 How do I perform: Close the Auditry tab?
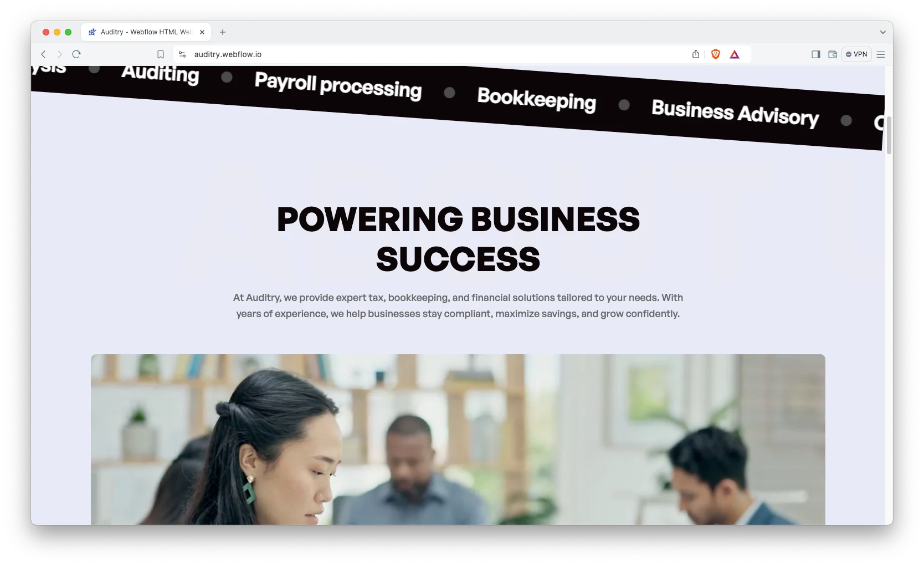pos(202,32)
